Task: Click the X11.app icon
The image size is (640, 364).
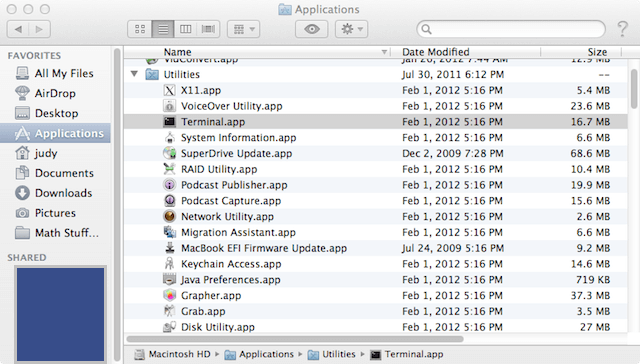Action: click(x=169, y=90)
